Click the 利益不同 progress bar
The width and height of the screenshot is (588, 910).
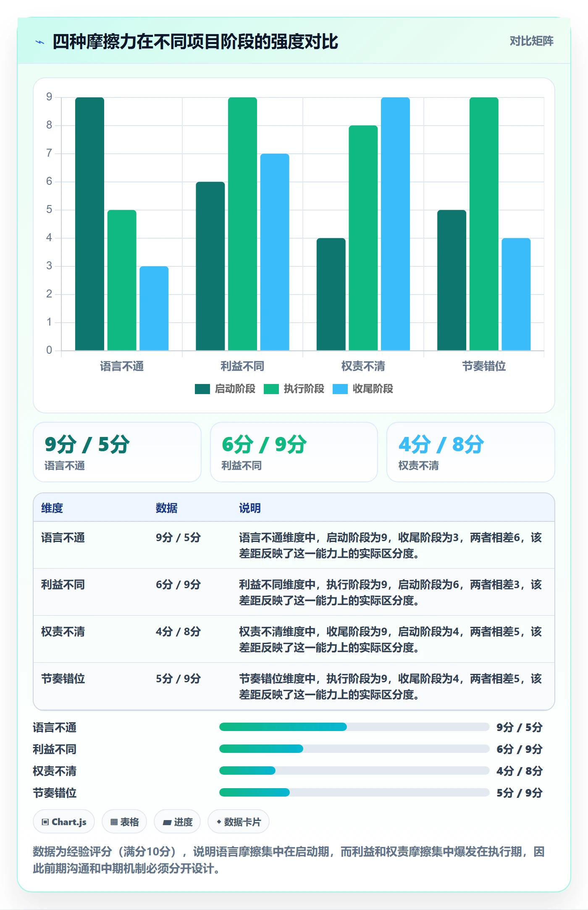[x=354, y=749]
